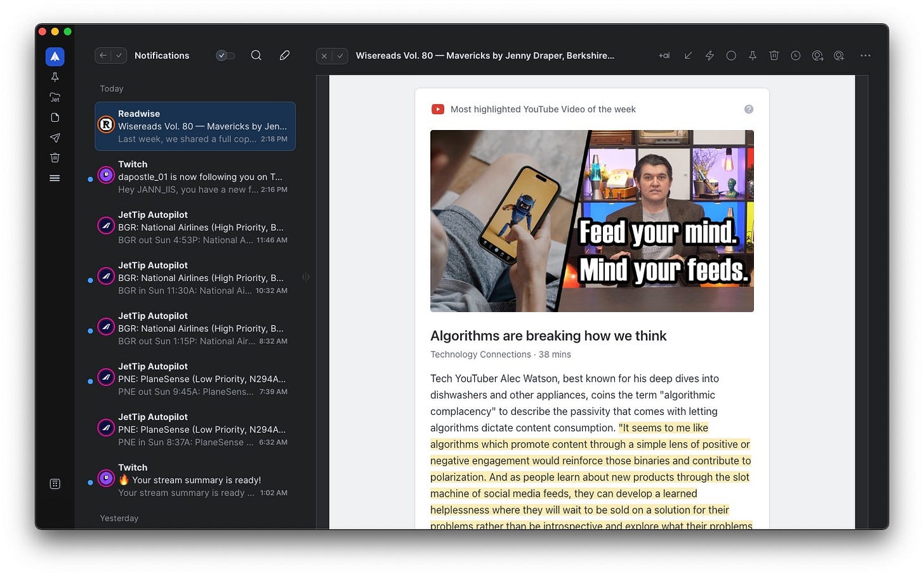Open JetTip BGR email from 8:32 AM
The image size is (924, 576).
195,329
